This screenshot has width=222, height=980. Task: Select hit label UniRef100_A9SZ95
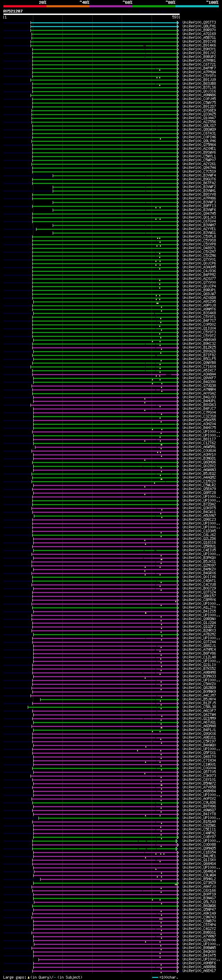[199, 302]
